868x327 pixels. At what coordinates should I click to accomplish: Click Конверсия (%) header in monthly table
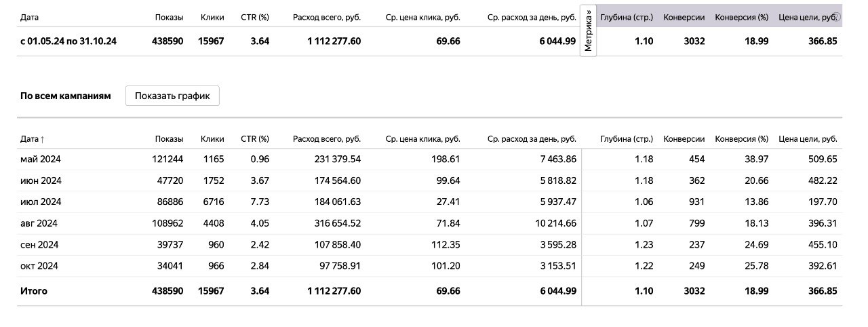tap(742, 139)
